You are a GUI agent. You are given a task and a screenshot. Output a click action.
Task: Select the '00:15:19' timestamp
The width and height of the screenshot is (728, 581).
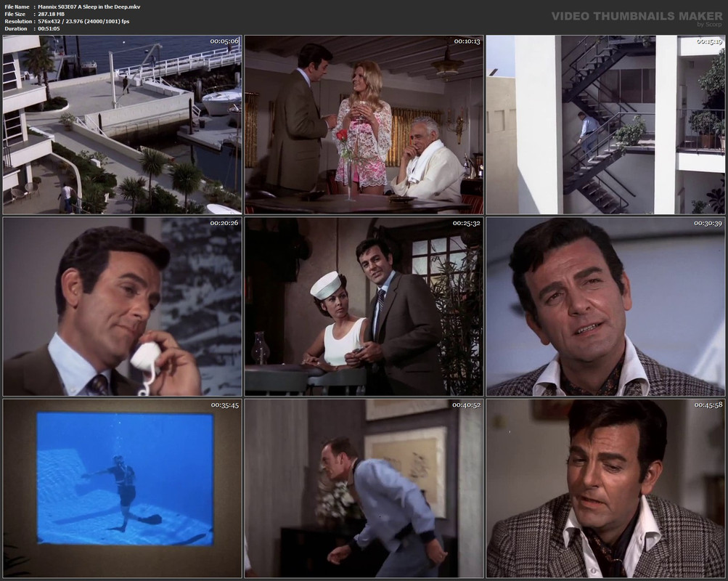pyautogui.click(x=709, y=41)
